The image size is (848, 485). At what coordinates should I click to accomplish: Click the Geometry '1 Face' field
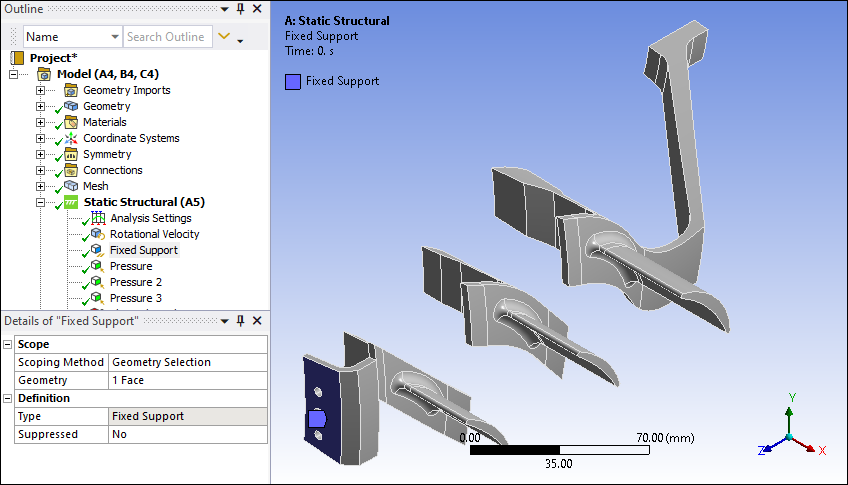[x=187, y=380]
